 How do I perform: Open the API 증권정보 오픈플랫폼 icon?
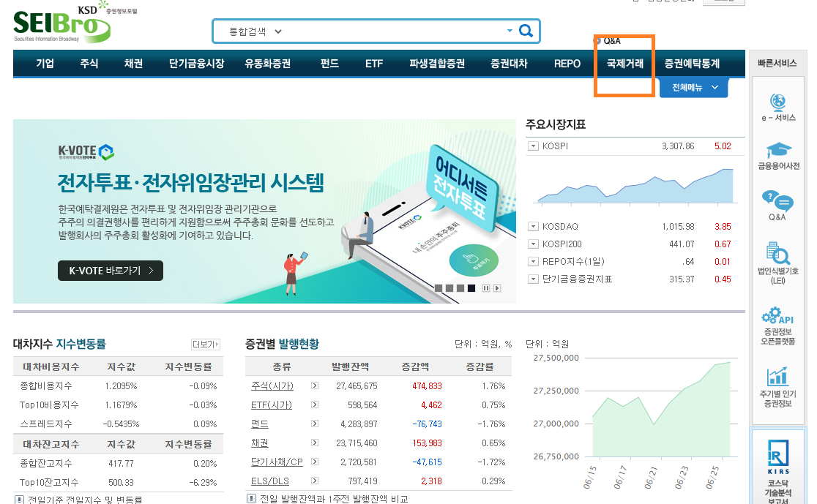click(x=777, y=315)
